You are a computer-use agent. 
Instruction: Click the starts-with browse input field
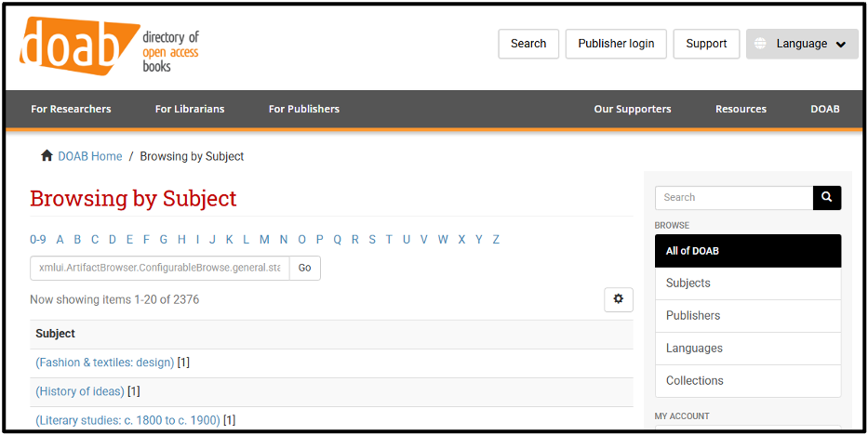[x=160, y=268]
